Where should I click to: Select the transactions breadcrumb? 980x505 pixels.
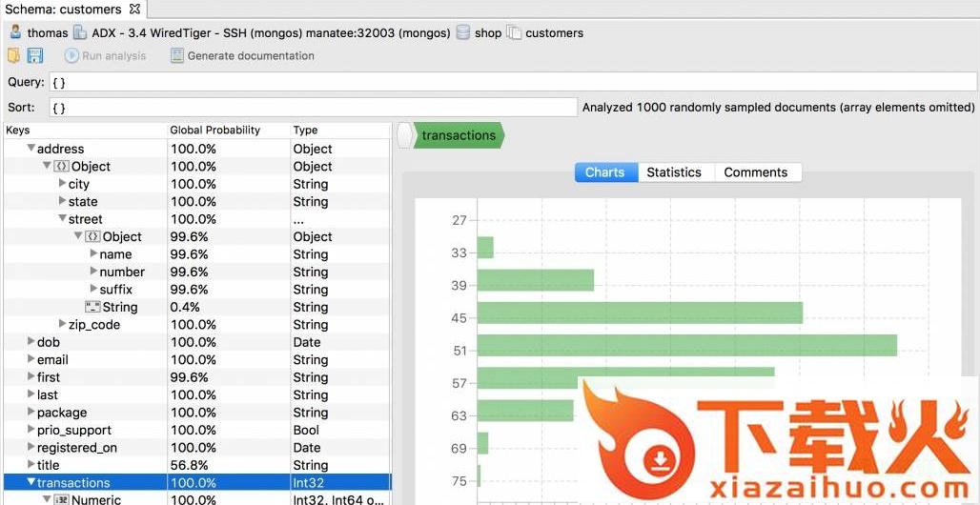coord(459,135)
